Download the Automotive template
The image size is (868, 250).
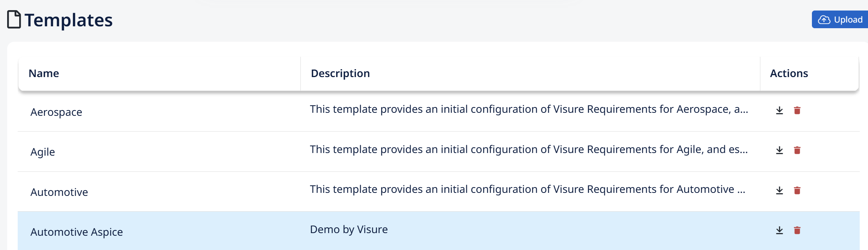click(780, 190)
